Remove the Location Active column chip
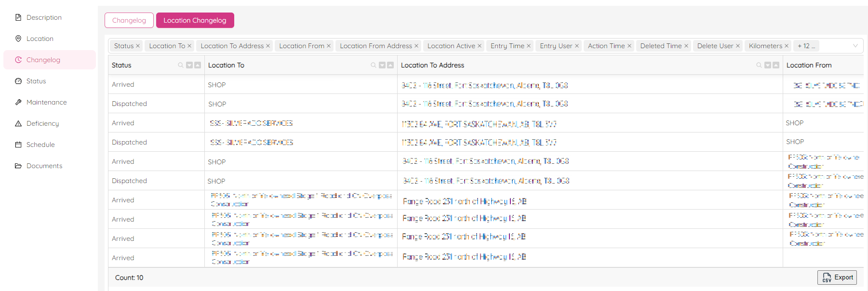 pyautogui.click(x=480, y=46)
